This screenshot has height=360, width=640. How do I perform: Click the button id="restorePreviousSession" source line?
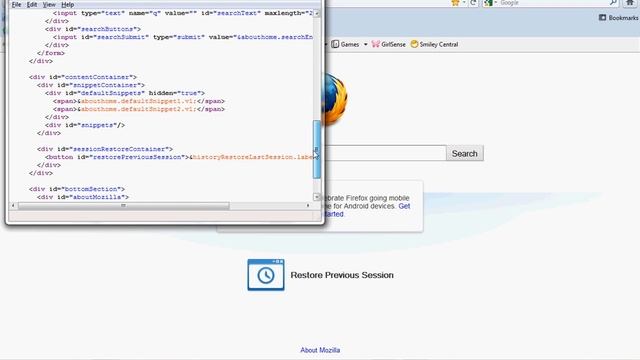click(179, 157)
